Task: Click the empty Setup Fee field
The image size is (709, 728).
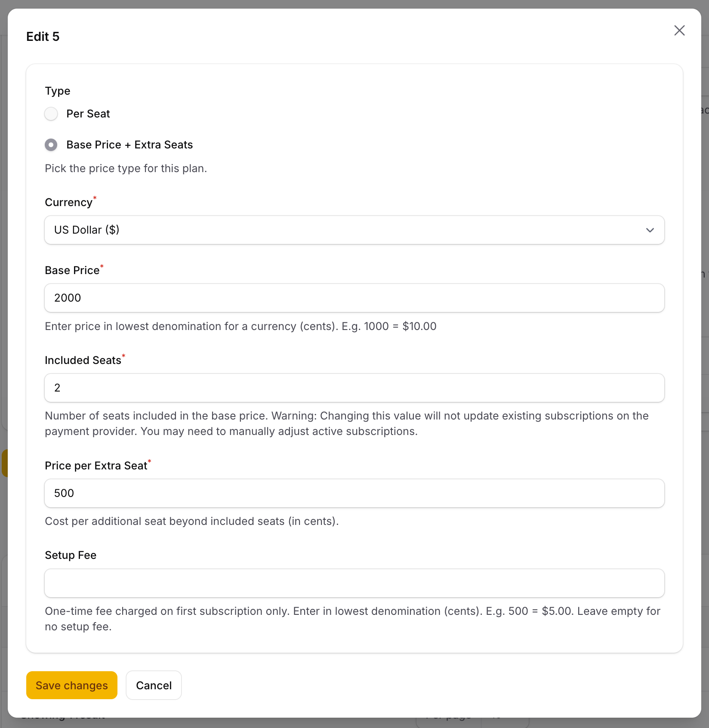Action: click(x=354, y=583)
